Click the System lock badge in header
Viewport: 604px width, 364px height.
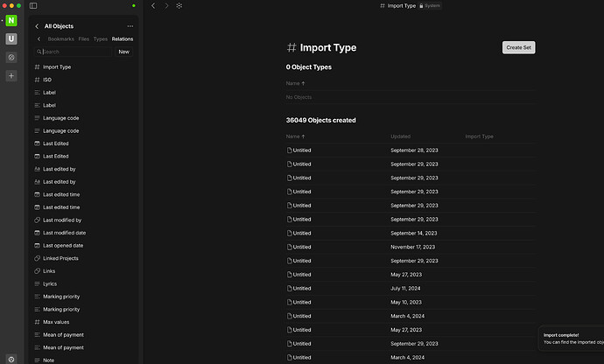(430, 6)
